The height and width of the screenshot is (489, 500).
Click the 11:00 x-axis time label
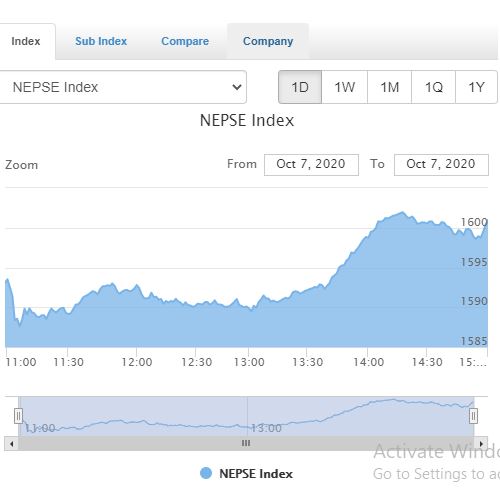(x=21, y=362)
